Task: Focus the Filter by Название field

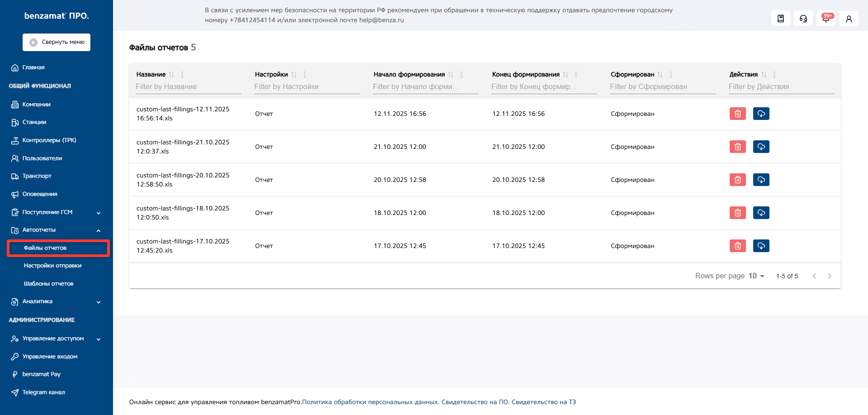Action: pos(188,87)
